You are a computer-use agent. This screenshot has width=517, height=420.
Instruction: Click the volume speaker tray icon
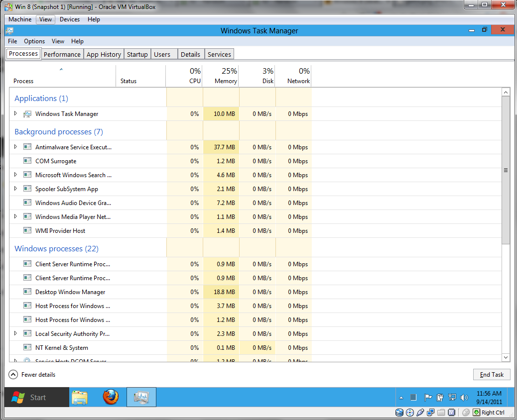point(464,398)
